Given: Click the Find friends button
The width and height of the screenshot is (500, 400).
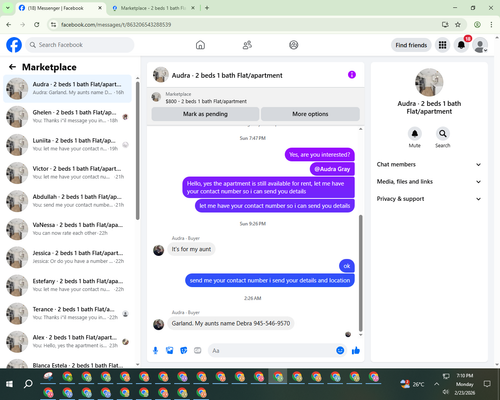Looking at the screenshot, I should click(x=411, y=45).
